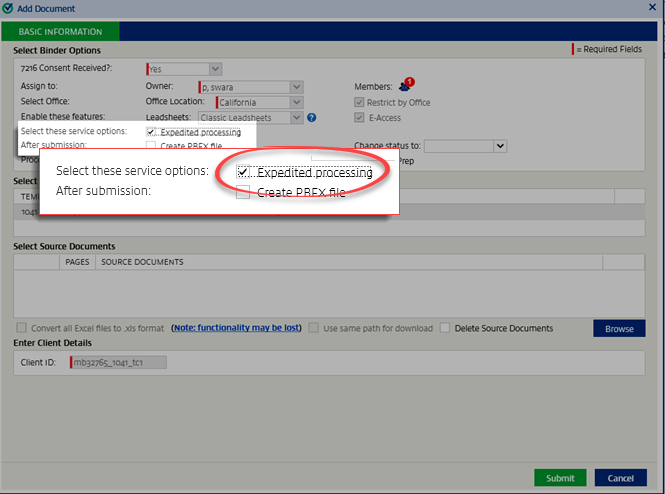Click the Cancel button
Screen dimensions: 665x494
tap(620, 478)
